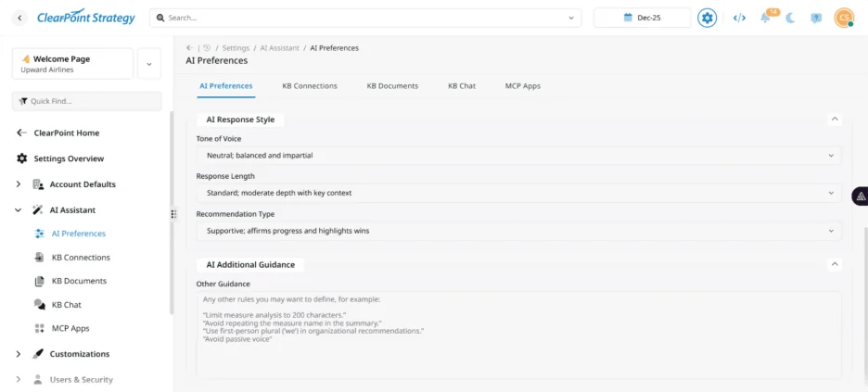868x392 pixels.
Task: Click the KB Chat bubbles icon in the sidebar
Action: click(x=39, y=305)
